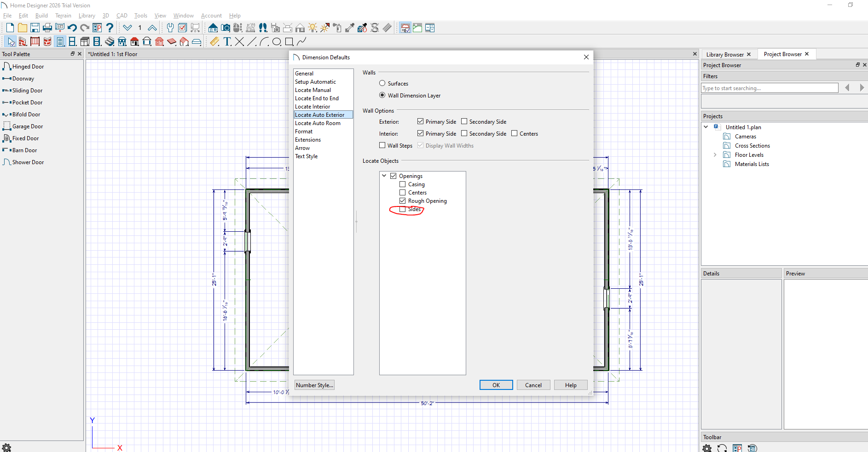The height and width of the screenshot is (452, 868).
Task: Tick the Wall Steps checkbox
Action: pyautogui.click(x=382, y=145)
